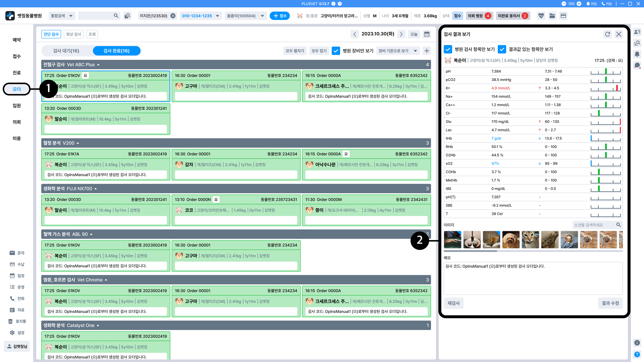This screenshot has width=644, height=362.
Task: Open the 010-1234-1235 phone dropdown
Action: (201, 16)
